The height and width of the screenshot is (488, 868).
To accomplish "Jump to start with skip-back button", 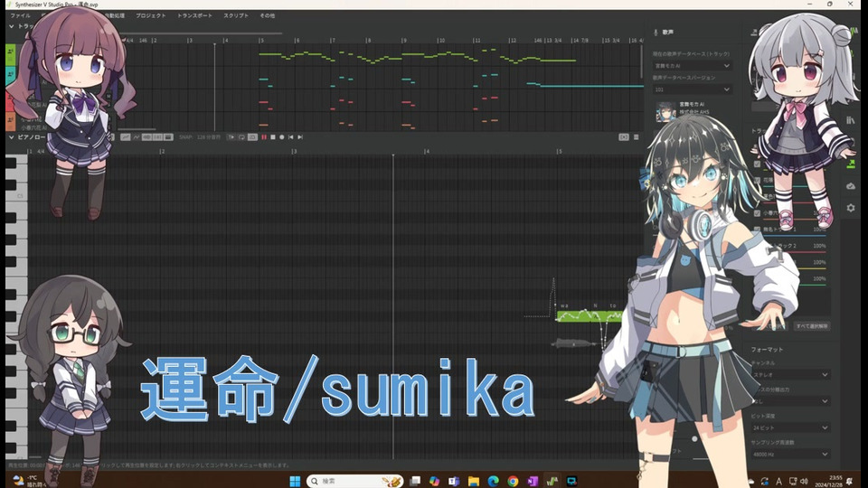I will [x=290, y=136].
